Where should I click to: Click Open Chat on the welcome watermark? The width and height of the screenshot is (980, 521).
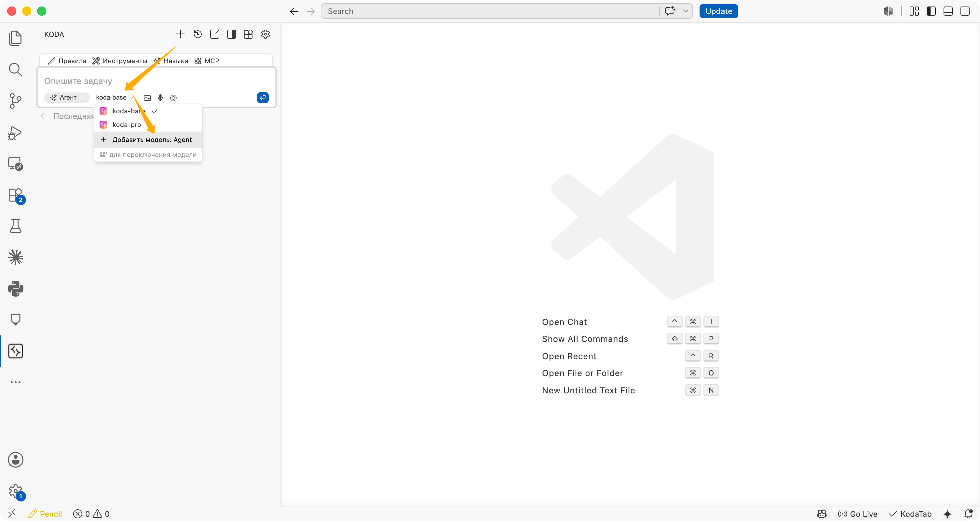(x=564, y=322)
